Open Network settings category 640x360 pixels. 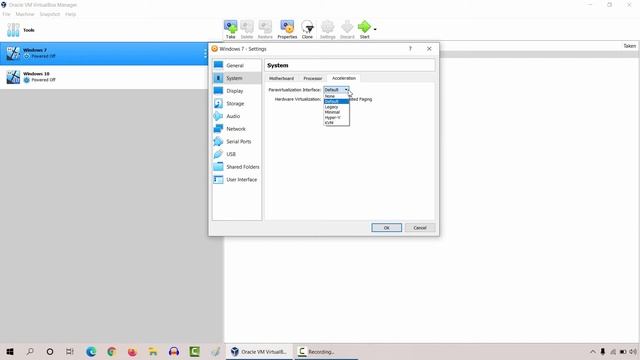pyautogui.click(x=237, y=129)
